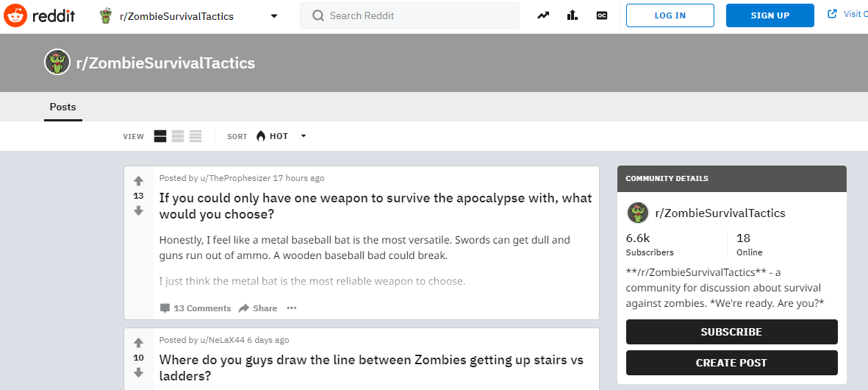Switch to Compact view

point(196,136)
